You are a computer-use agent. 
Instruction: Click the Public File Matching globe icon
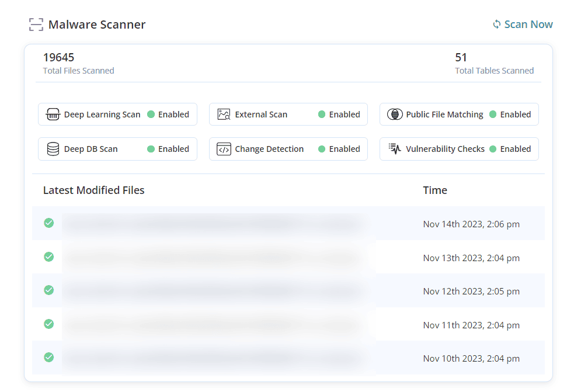tap(395, 115)
